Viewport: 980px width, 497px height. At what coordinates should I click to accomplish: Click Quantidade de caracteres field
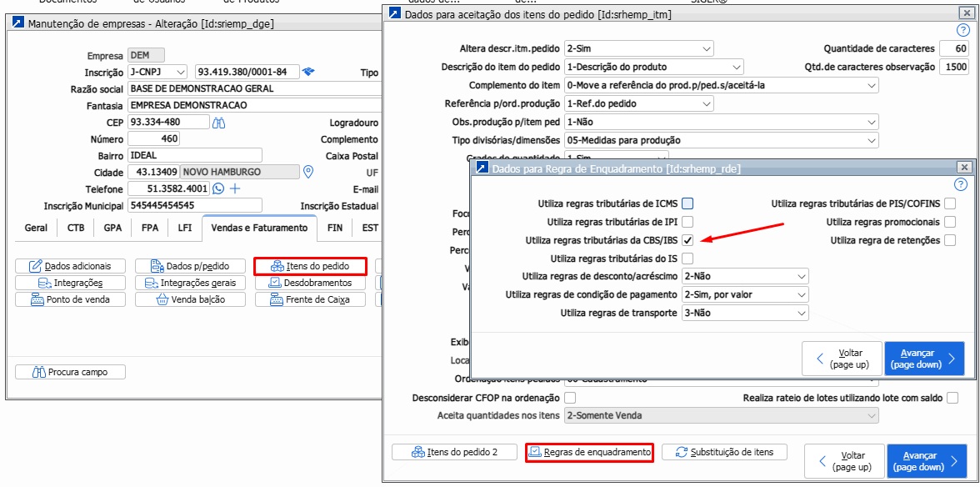pyautogui.click(x=954, y=48)
